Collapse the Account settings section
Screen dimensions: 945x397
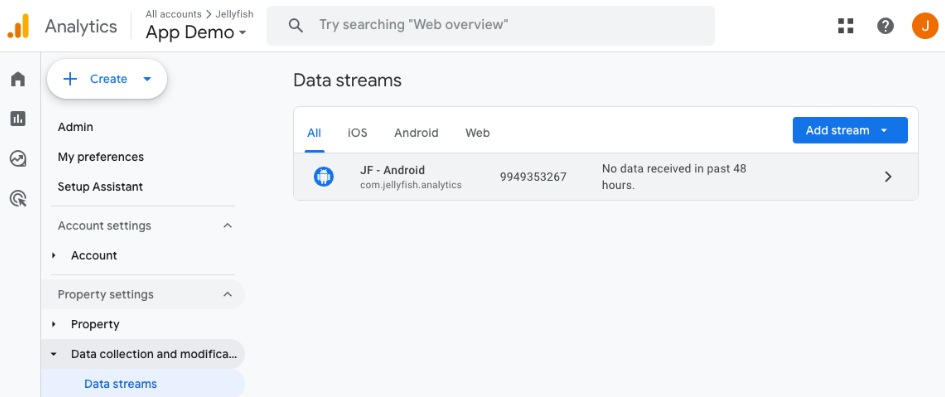click(227, 226)
